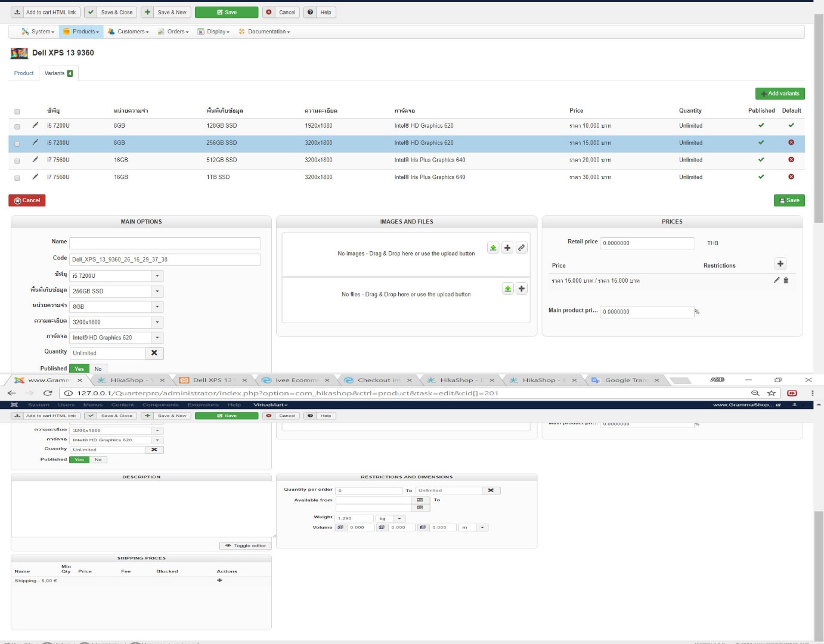The width and height of the screenshot is (824, 644).
Task: Open the 256GB SSD storage dropdown
Action: (157, 292)
